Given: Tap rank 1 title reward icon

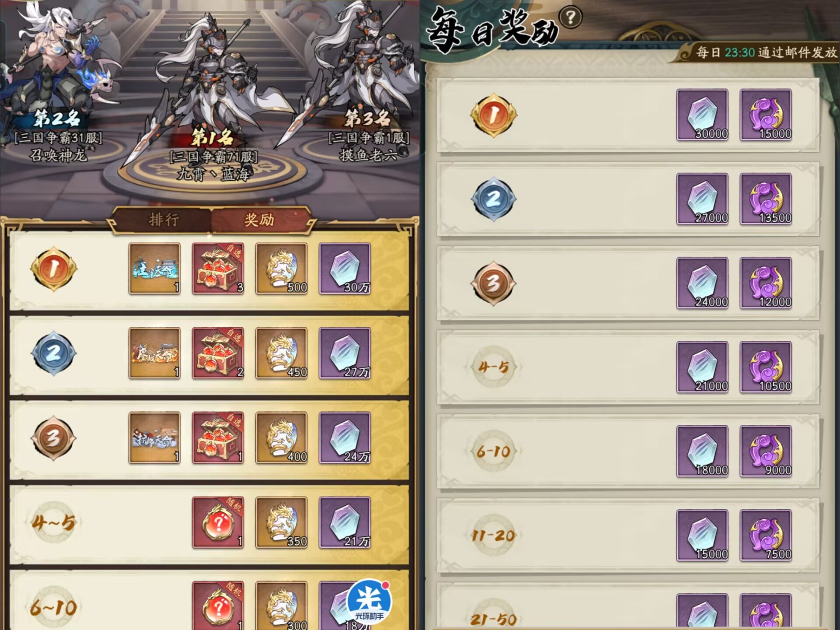Looking at the screenshot, I should pyautogui.click(x=154, y=269).
